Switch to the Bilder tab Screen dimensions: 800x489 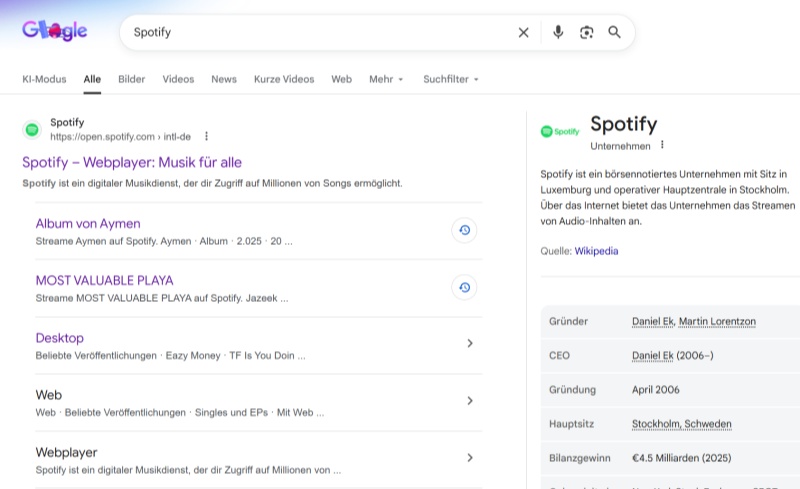(x=132, y=79)
